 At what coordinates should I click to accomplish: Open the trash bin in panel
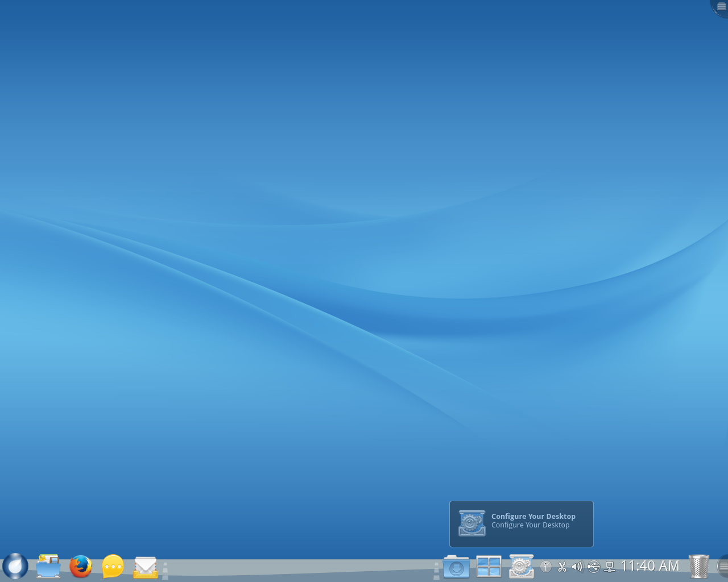pyautogui.click(x=699, y=566)
